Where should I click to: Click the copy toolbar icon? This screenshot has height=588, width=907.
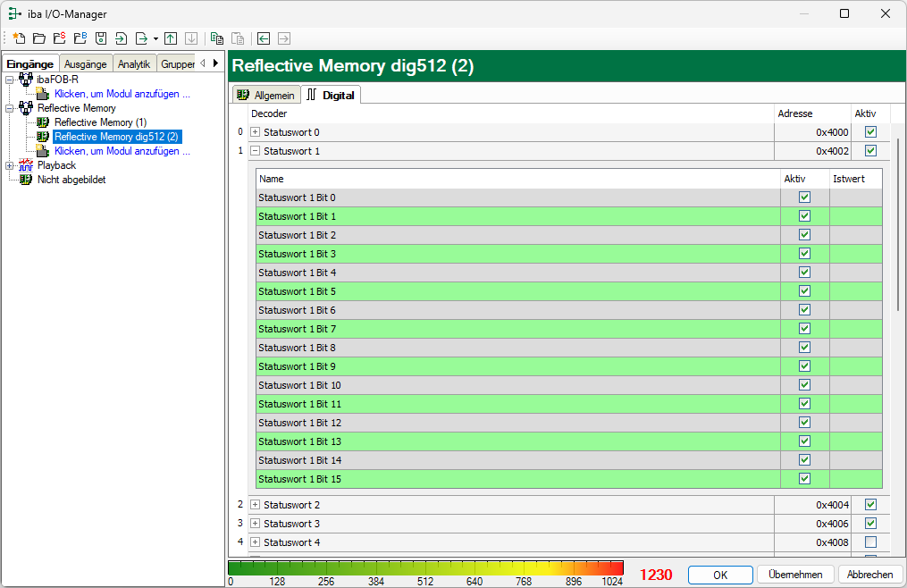point(216,38)
